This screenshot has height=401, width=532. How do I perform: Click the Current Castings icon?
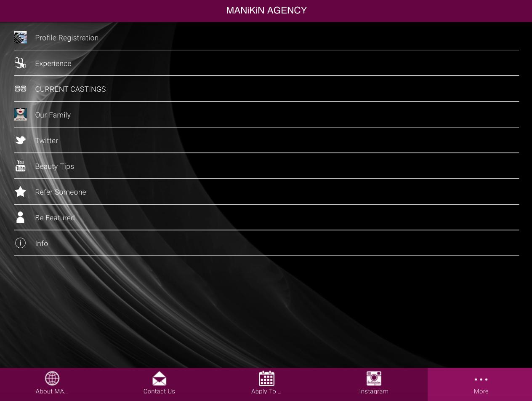[x=20, y=89]
